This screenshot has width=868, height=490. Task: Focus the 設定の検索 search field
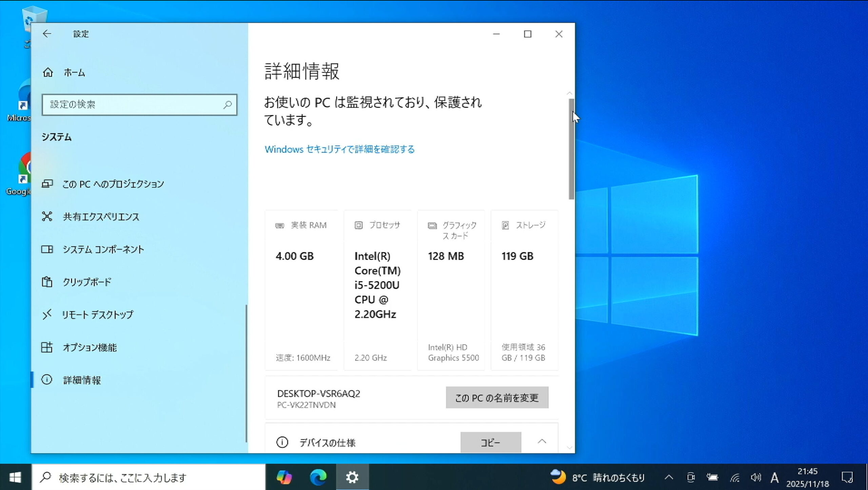coord(132,104)
